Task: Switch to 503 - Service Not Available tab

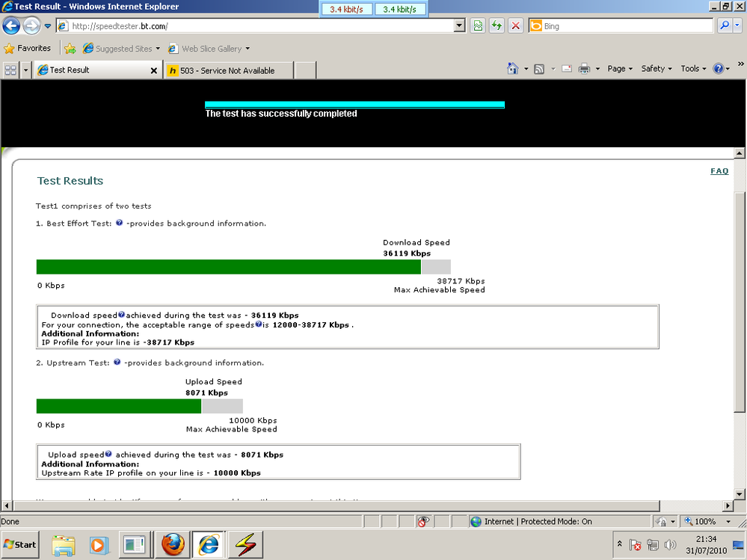Action: tap(227, 70)
